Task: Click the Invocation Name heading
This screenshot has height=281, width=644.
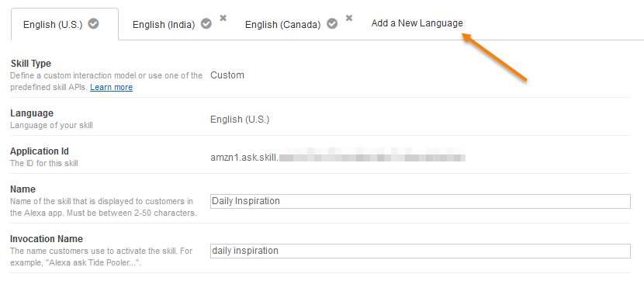Action: click(47, 238)
